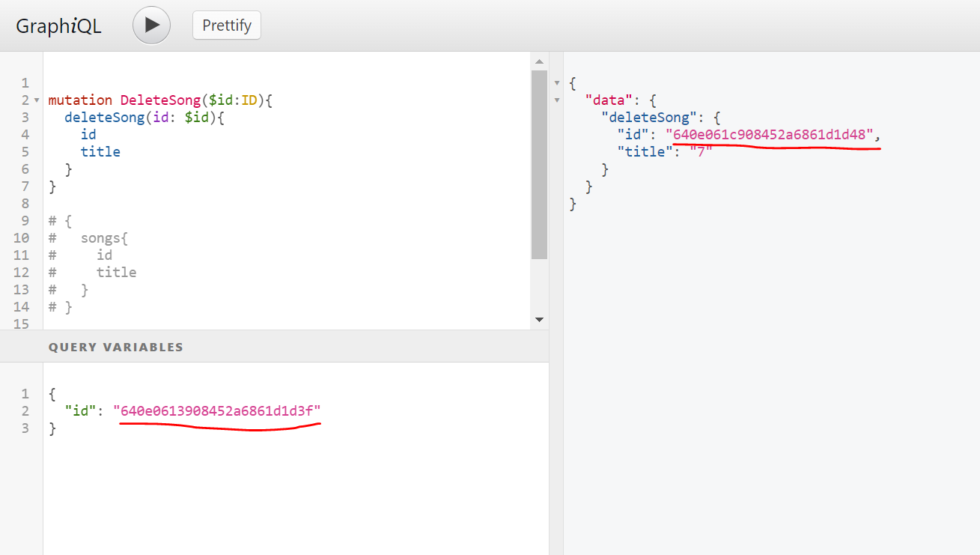Run the query with the Execute play button
This screenshot has height=555, width=980.
(x=152, y=25)
